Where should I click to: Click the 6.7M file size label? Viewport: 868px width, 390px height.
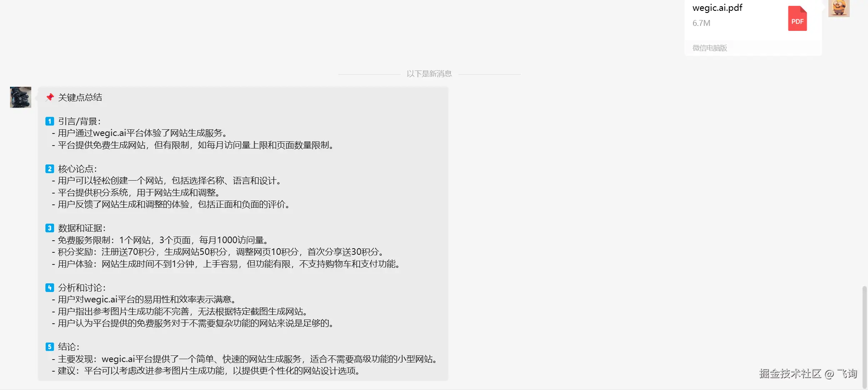tap(701, 23)
